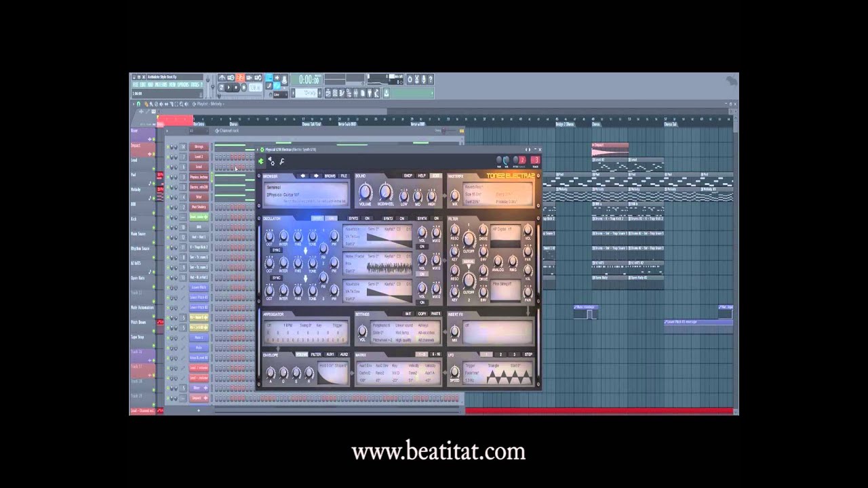This screenshot has height=488, width=868.
Task: Click SHOP button in sound section
Action: 408,176
